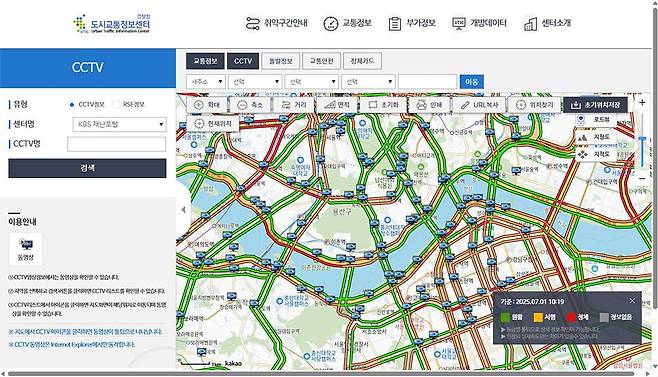Image resolution: width=658 pixels, height=377 pixels.
Task: Toggle the 지형도 terrain map option
Action: (596, 137)
